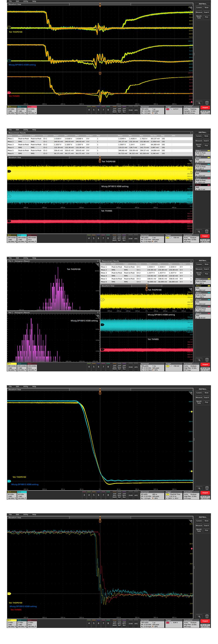Viewport: 218px width, 644px height.
Task: Click the Ch 3 badge showing 2.4 V/div 50 Ω
Action: click(32, 110)
